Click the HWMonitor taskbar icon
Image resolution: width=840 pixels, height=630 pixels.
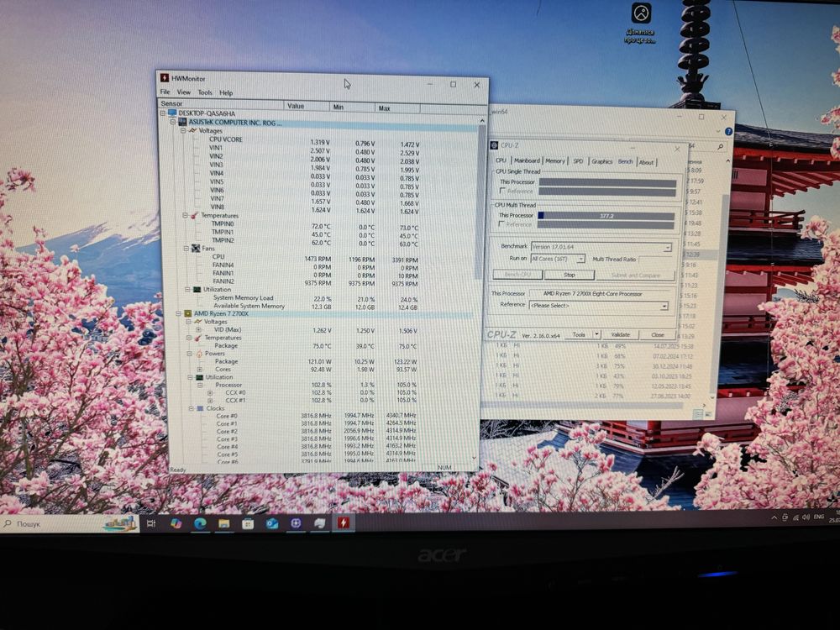pyautogui.click(x=344, y=522)
